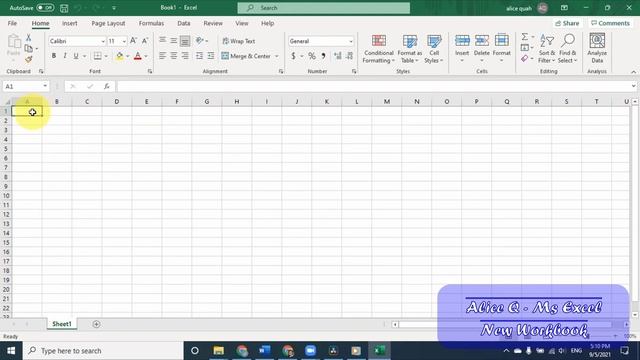Increase font size with larger A icon
Image resolution: width=640 pixels, height=360 pixels.
(133, 41)
